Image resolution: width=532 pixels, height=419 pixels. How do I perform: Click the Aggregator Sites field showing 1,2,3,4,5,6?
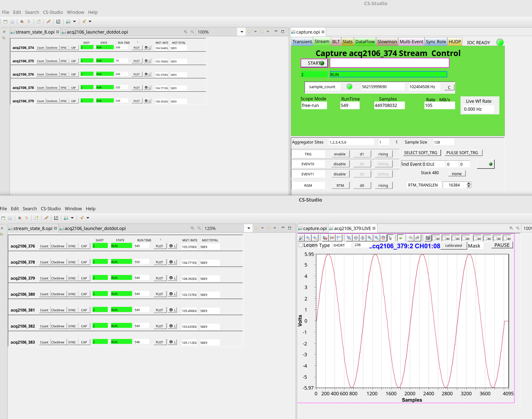tap(351, 142)
